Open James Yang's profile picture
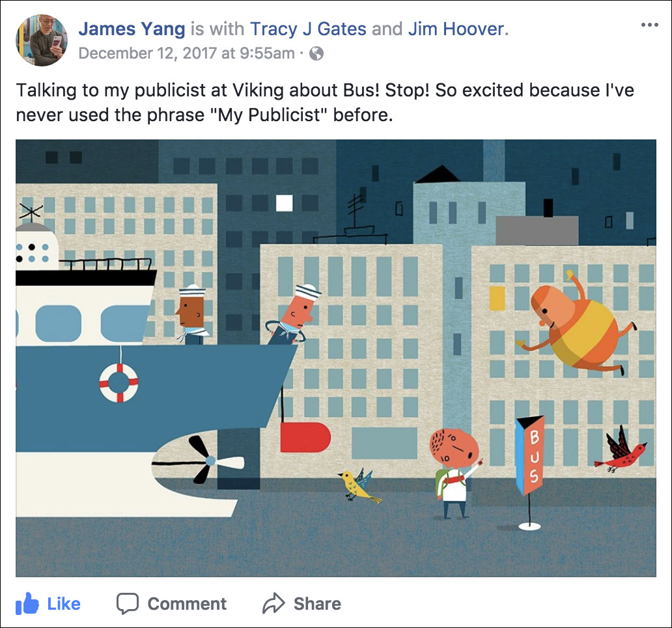The height and width of the screenshot is (628, 672). tap(42, 40)
